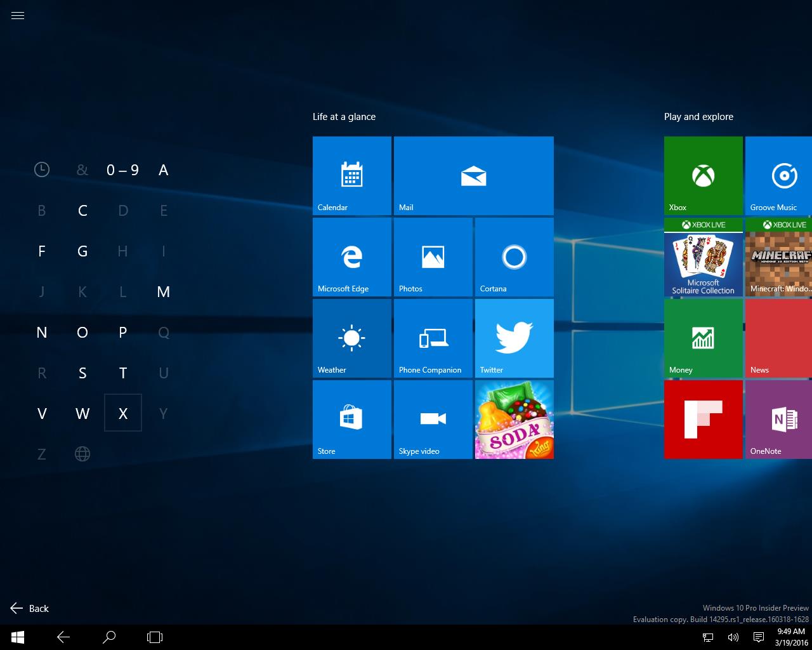Select the globe icon in letter grid
The height and width of the screenshot is (650, 812).
(82, 454)
